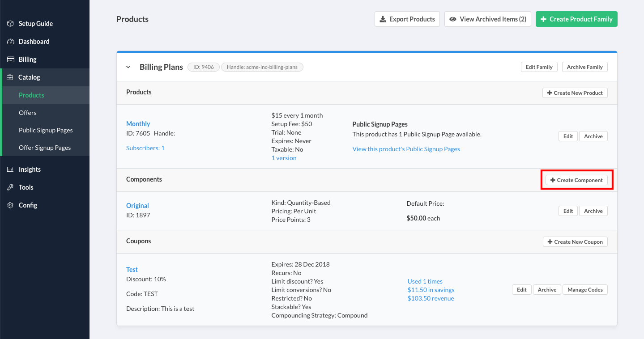The width and height of the screenshot is (644, 339).
Task: Open the Monthly product link
Action: point(138,124)
